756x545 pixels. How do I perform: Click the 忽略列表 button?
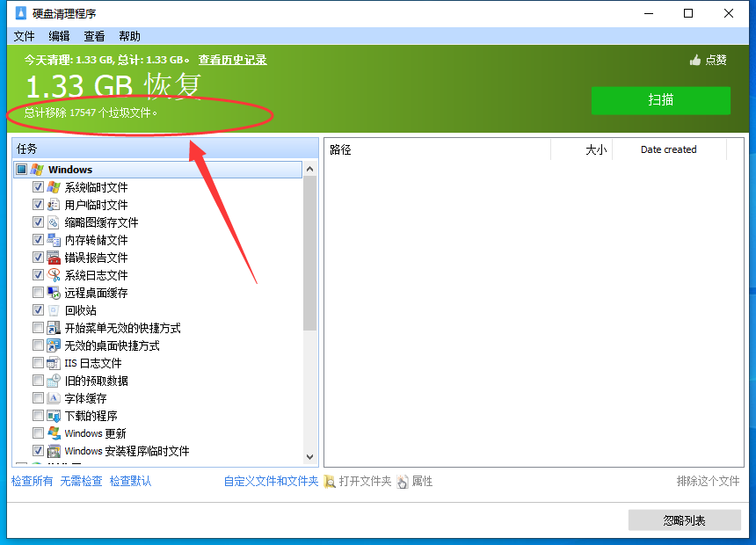coord(684,520)
